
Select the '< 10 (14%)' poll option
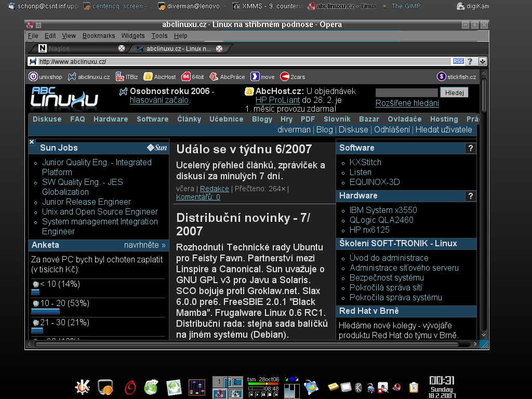[x=36, y=284]
